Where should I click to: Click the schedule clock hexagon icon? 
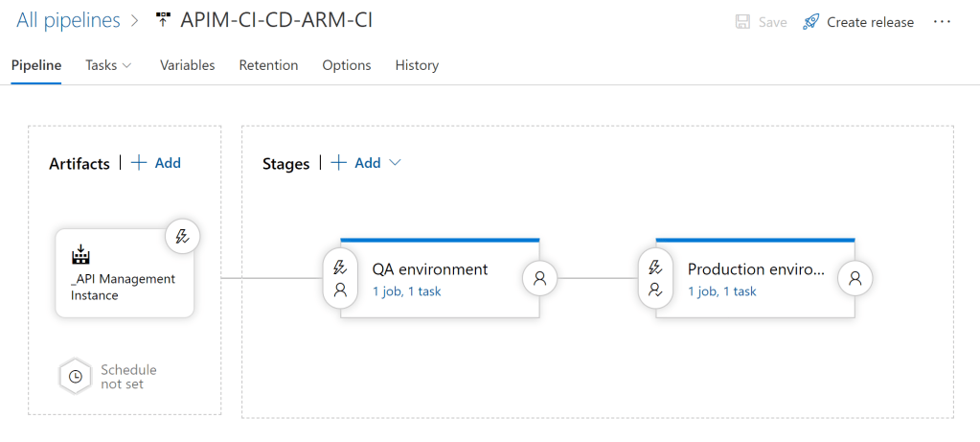pos(76,377)
